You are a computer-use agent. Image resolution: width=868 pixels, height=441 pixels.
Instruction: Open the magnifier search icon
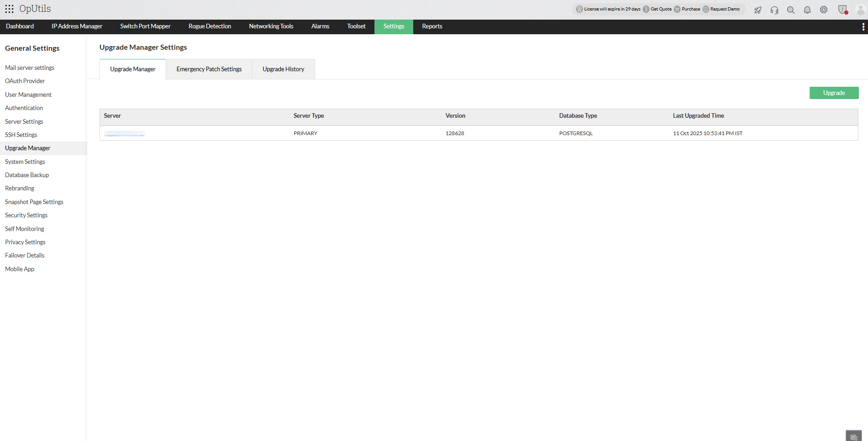pos(791,10)
